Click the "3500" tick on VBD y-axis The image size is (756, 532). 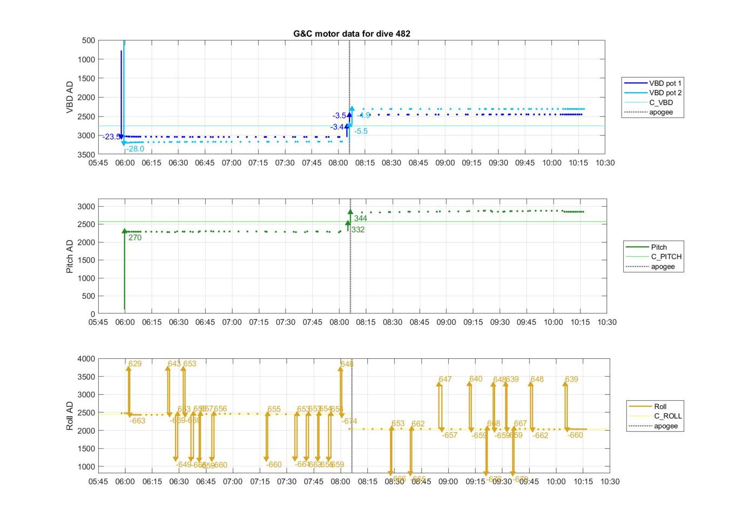pyautogui.click(x=86, y=154)
